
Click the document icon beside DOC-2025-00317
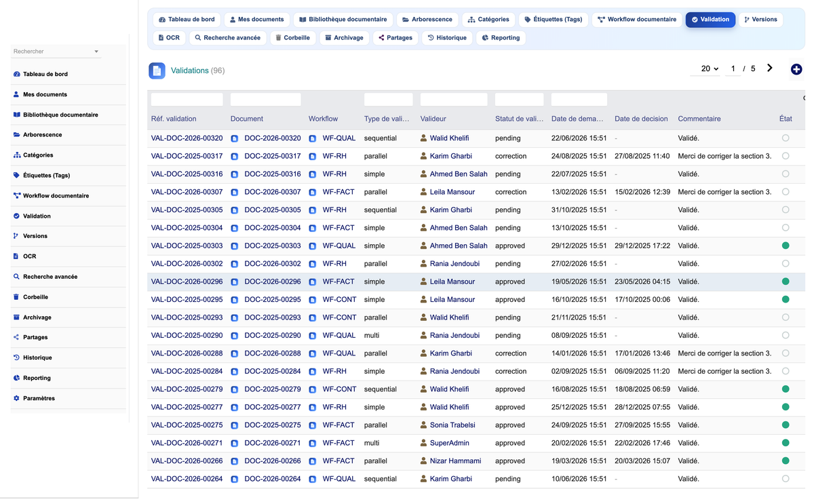235,157
